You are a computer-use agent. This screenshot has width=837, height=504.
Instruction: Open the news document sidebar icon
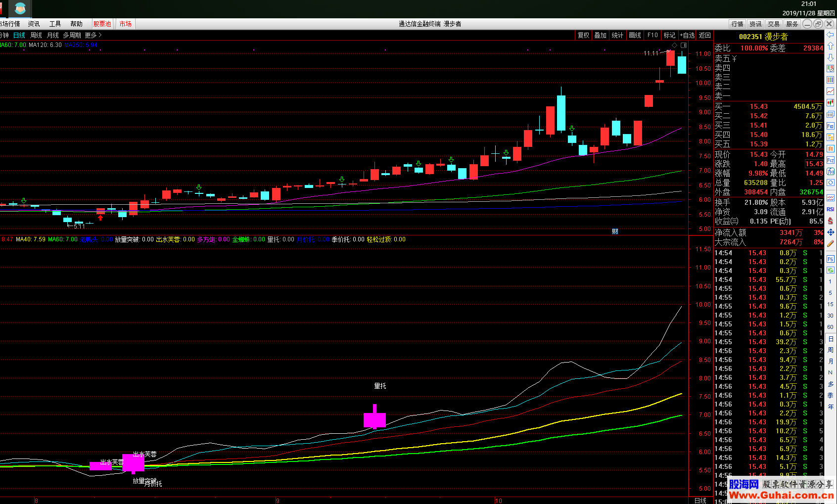coord(830,114)
